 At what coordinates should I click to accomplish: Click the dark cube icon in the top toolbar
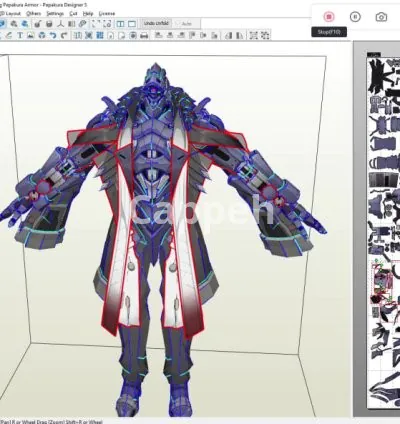[x=49, y=24]
